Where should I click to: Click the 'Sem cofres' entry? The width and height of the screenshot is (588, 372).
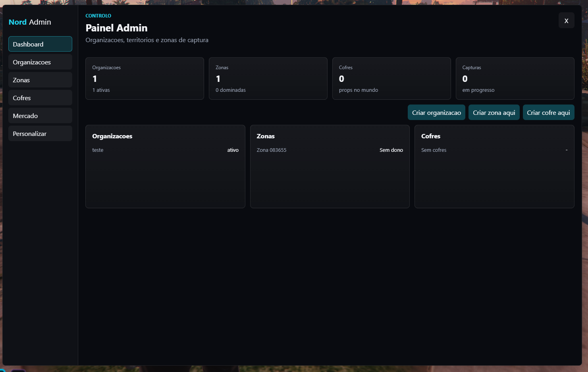pos(434,150)
